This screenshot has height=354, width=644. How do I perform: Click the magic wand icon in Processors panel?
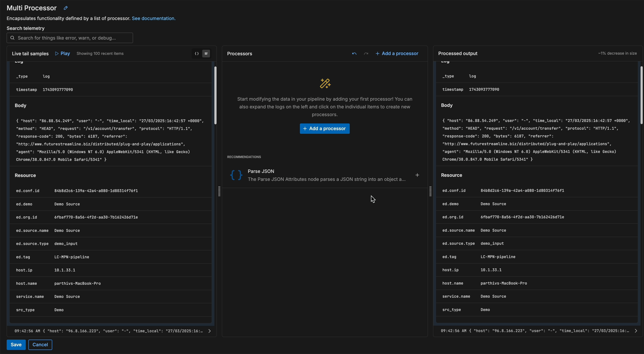click(325, 83)
